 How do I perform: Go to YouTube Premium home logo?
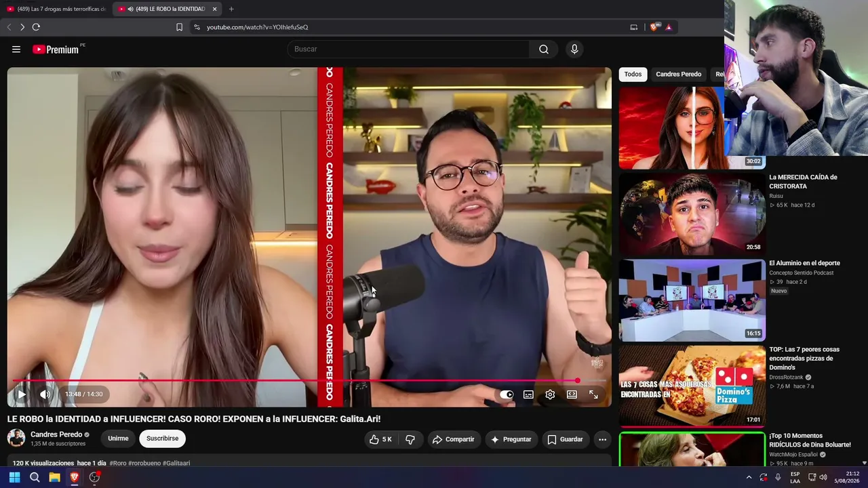[x=56, y=49]
